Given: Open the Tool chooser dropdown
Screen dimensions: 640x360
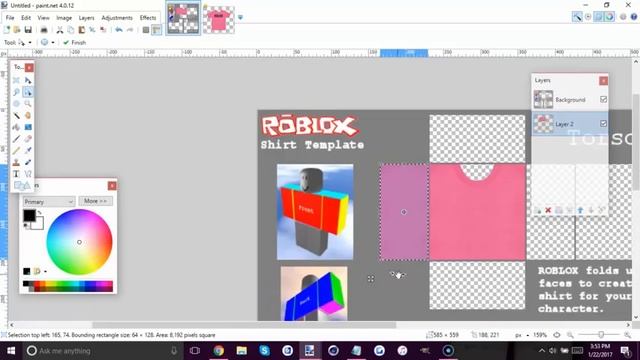Looking at the screenshot, I should tap(24, 42).
